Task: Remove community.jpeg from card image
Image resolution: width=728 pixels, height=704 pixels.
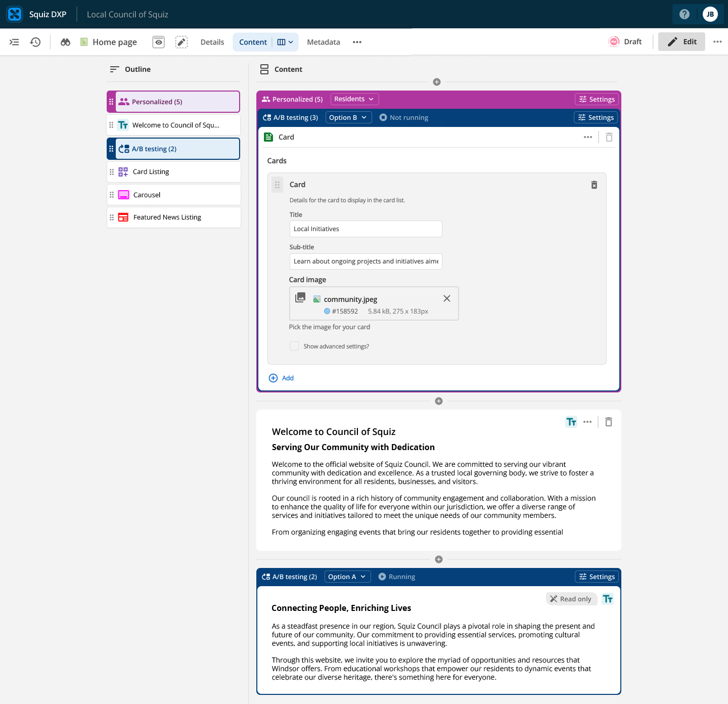Action: click(446, 298)
